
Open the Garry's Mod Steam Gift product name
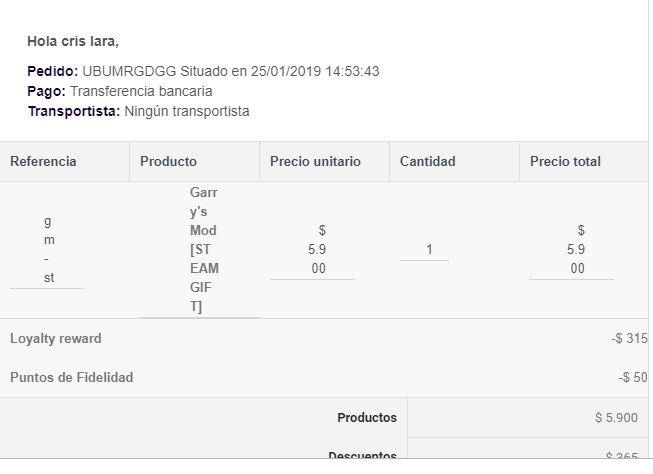[203, 250]
